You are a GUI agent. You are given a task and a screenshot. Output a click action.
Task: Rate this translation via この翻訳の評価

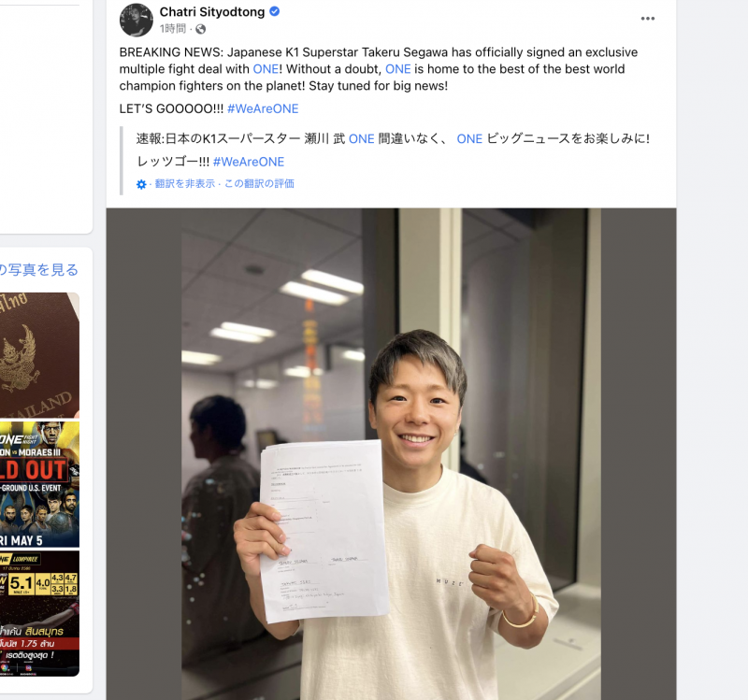coord(259,183)
